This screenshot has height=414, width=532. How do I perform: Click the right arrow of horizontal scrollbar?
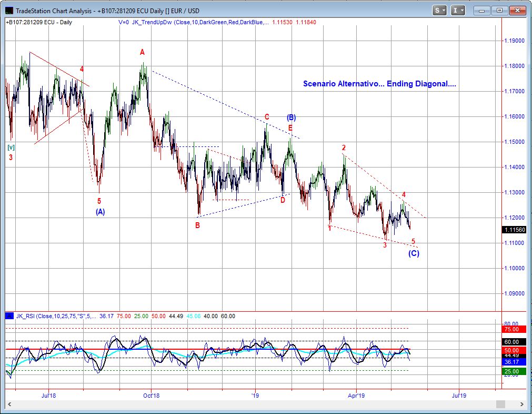(x=522, y=404)
